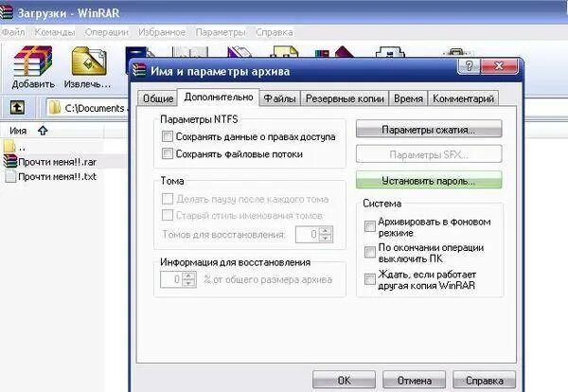Viewport: 568px width, 392px height.
Task: Open the Операции menu
Action: [106, 32]
